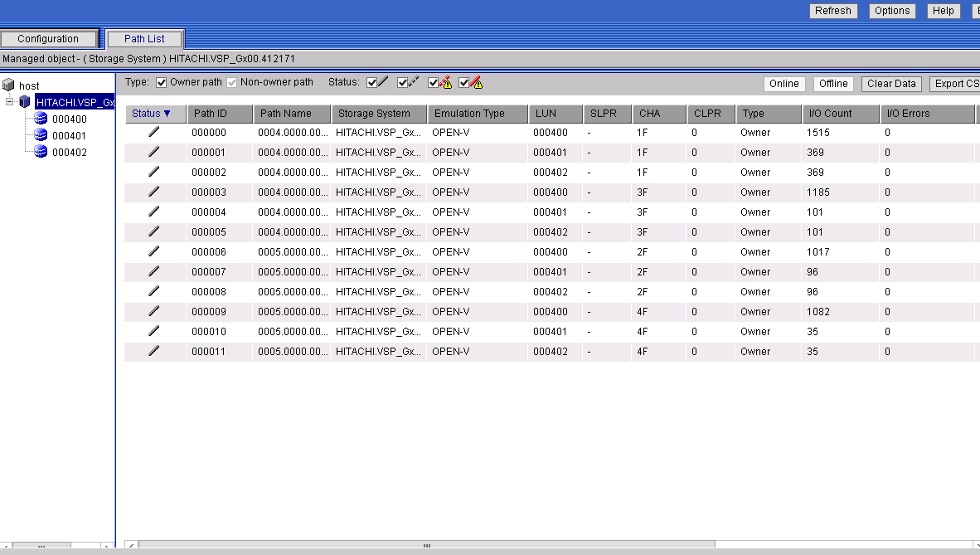The image size is (980, 555).
Task: Select LU 000401 in the tree
Action: [70, 135]
